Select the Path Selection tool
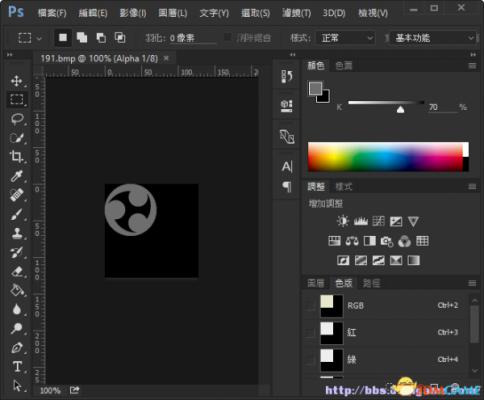 click(17, 385)
